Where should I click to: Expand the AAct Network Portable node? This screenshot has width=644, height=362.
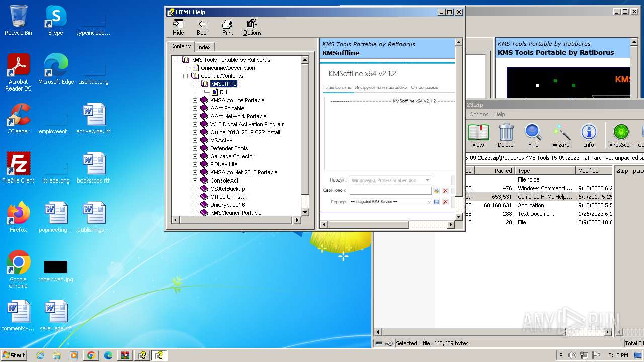(x=195, y=116)
